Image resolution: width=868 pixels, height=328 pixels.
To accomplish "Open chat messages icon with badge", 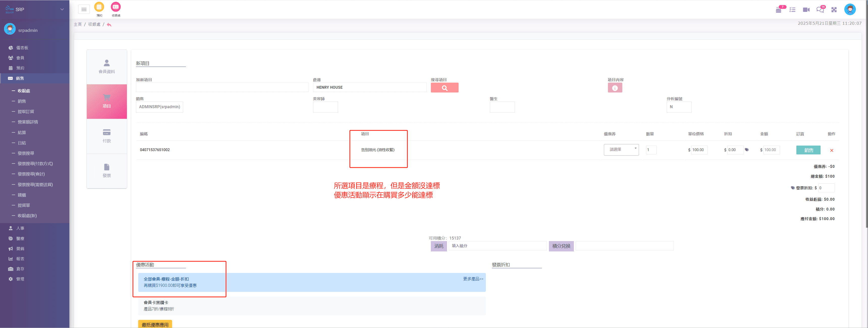I will tap(820, 10).
